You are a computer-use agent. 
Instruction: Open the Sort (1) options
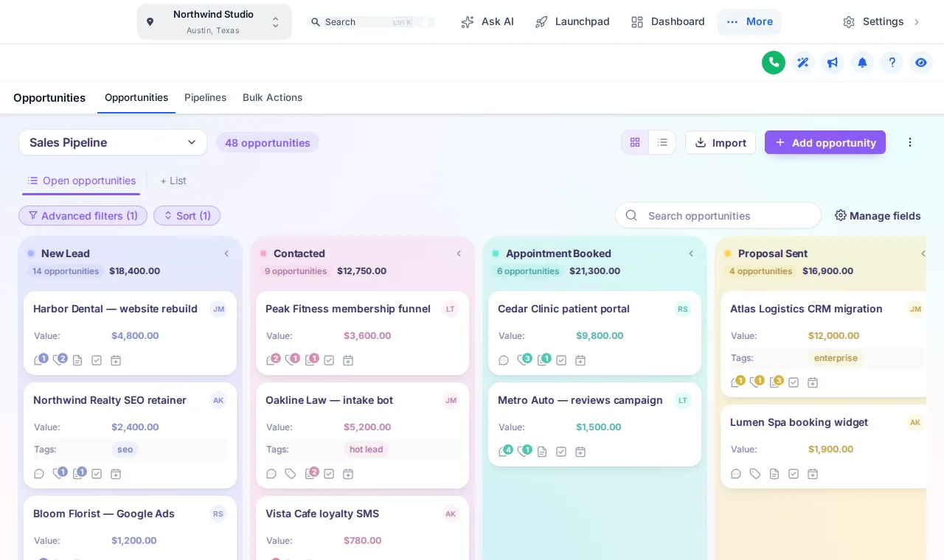tap(187, 216)
